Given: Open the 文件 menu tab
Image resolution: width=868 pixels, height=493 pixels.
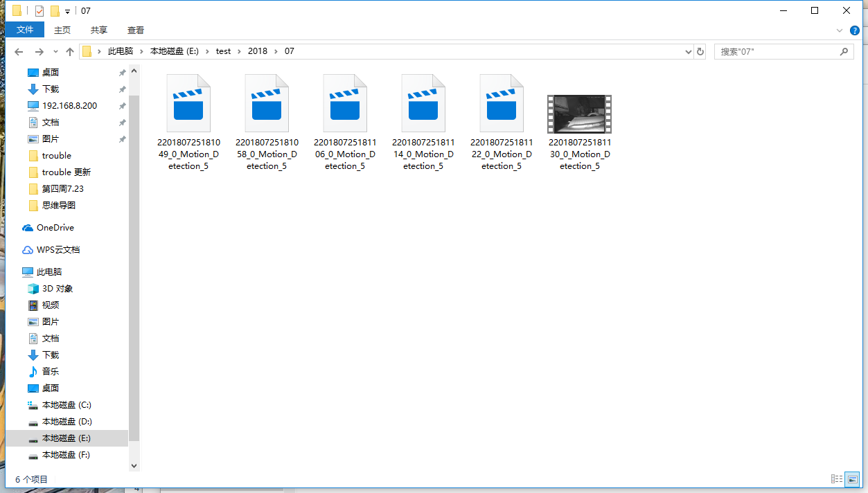Looking at the screenshot, I should (x=25, y=30).
